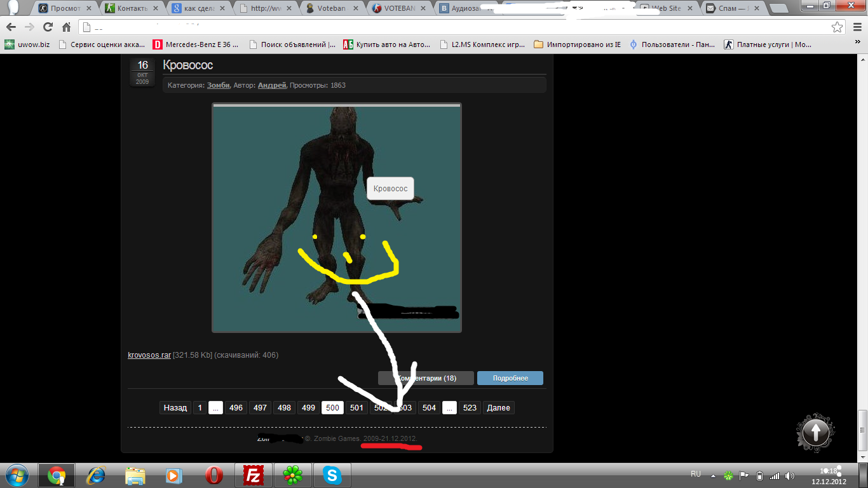Launch Opera from the taskbar
The image size is (868, 488).
click(x=214, y=475)
